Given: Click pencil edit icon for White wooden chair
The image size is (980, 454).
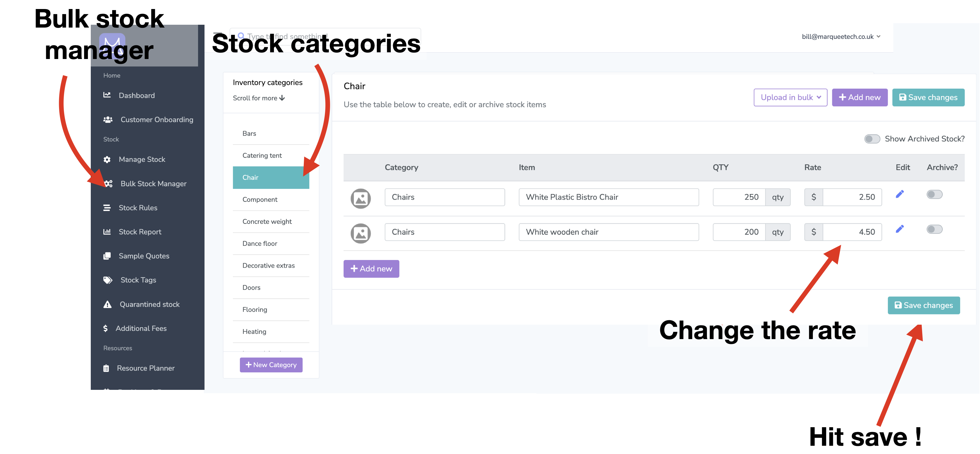Looking at the screenshot, I should [900, 229].
